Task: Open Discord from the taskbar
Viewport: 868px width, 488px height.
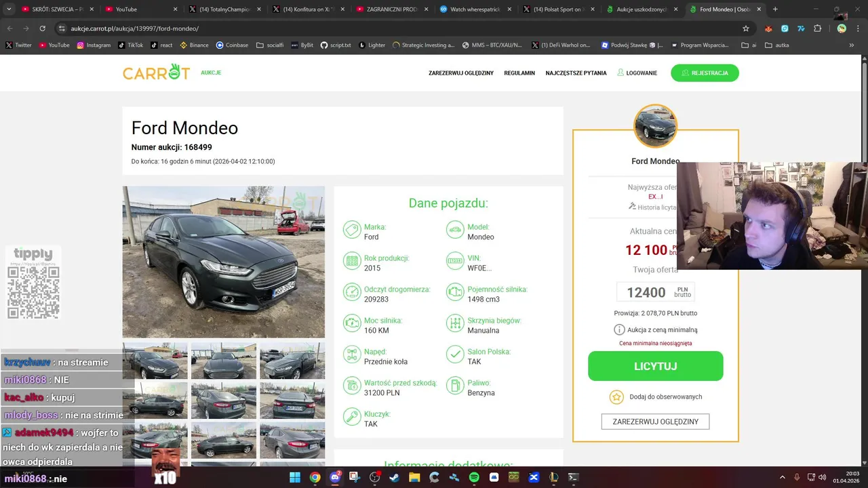Action: (x=335, y=477)
